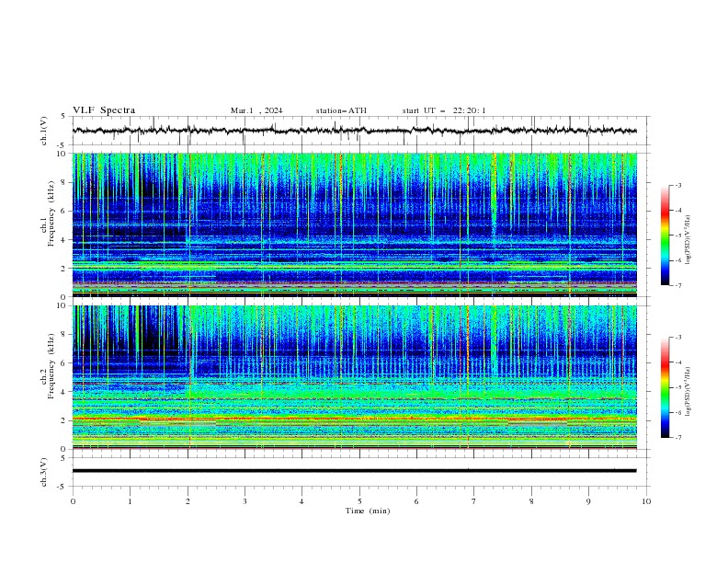Click the time axis tick label "3"
The width and height of the screenshot is (728, 563).
(x=245, y=501)
